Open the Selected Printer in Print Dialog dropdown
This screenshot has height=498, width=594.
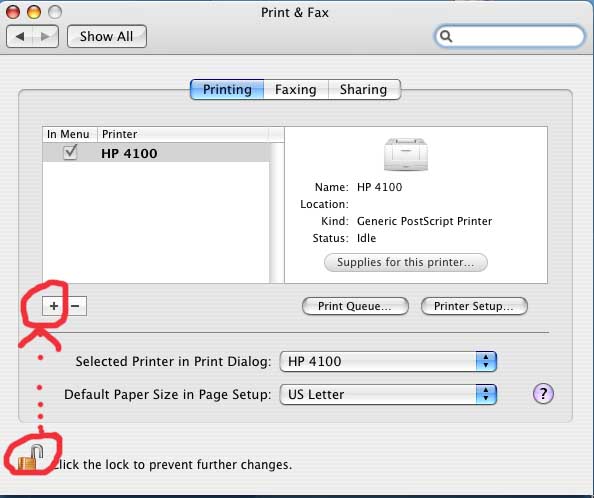click(x=388, y=361)
